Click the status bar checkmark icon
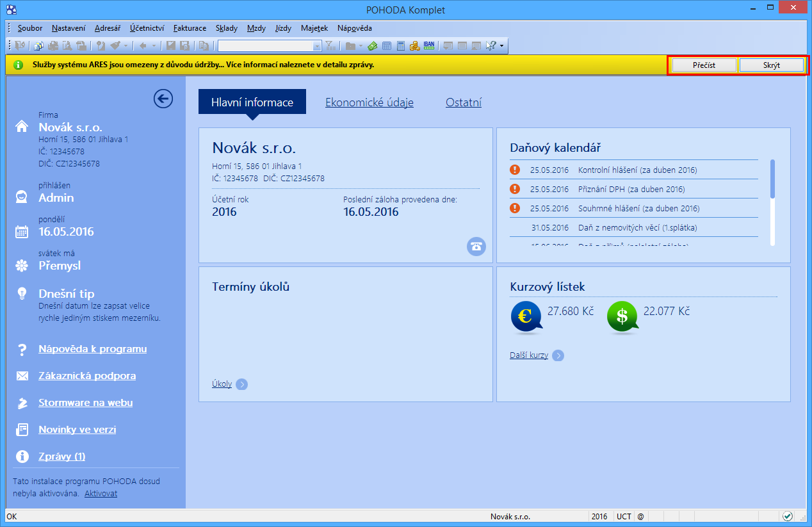 pos(788,516)
